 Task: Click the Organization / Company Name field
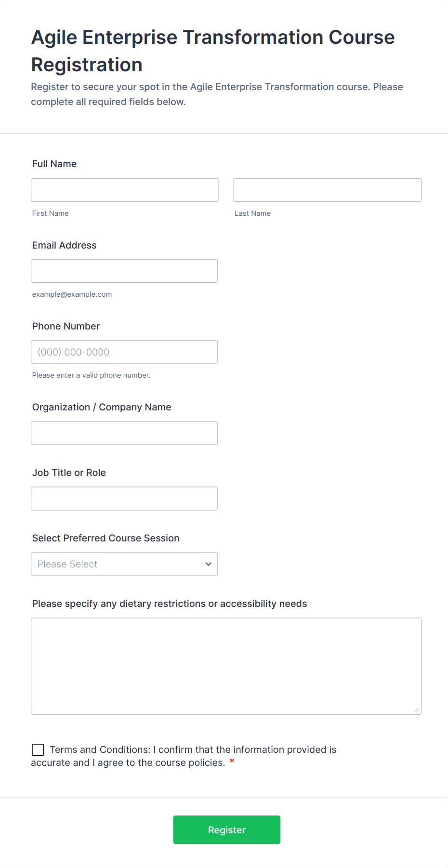(x=124, y=433)
